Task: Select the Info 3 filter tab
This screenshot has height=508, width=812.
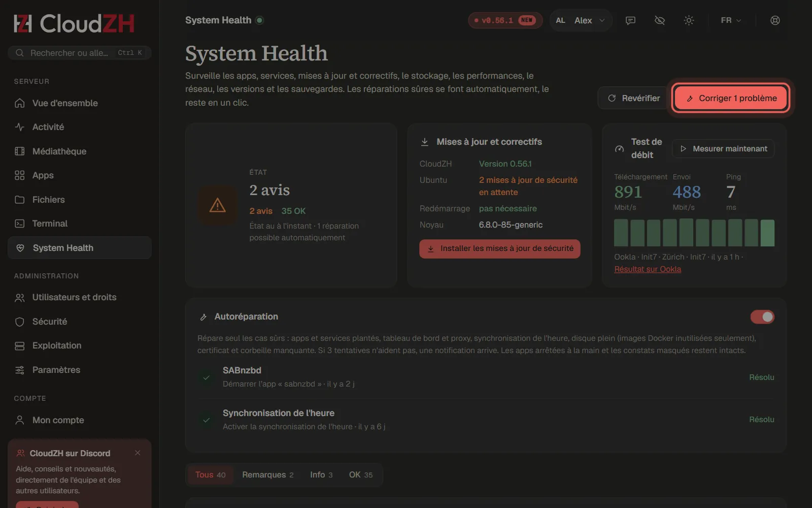Action: pyautogui.click(x=321, y=475)
